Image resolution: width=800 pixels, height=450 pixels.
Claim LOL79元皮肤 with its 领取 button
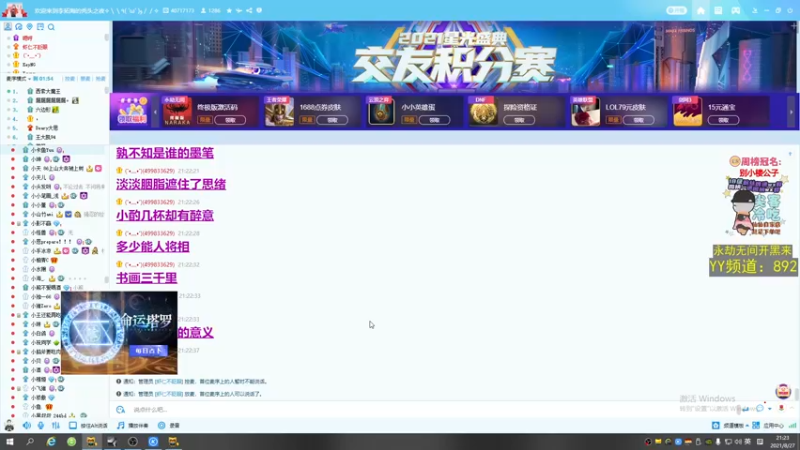coord(638,120)
